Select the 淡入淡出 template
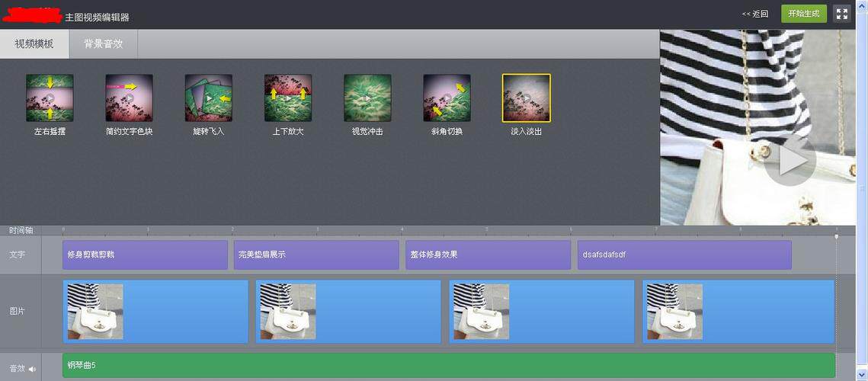Viewport: 868px width, 381px height. (527, 98)
